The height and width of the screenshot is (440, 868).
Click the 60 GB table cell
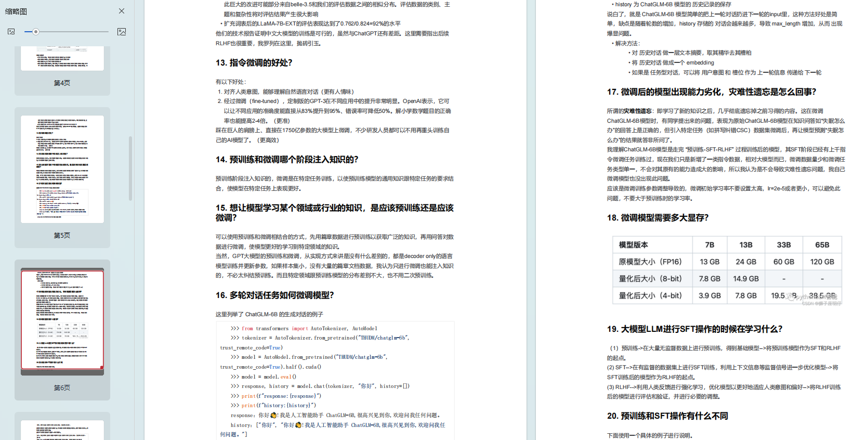coord(784,262)
